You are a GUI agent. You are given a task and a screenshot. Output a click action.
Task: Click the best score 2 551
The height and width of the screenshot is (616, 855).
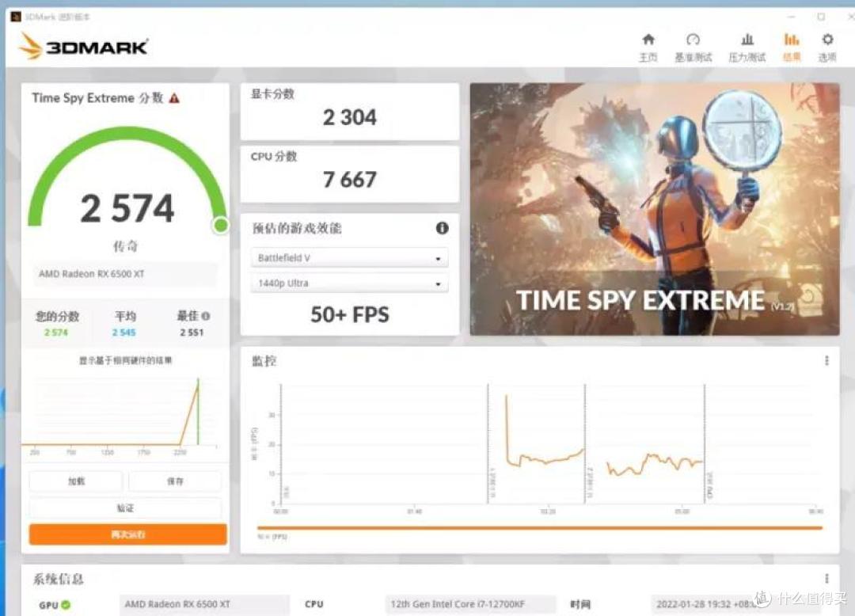coord(192,333)
